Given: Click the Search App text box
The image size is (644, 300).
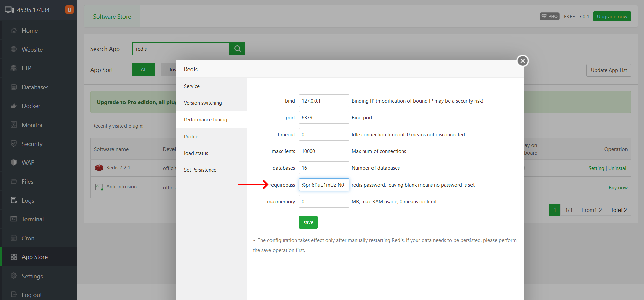Looking at the screenshot, I should [x=181, y=49].
